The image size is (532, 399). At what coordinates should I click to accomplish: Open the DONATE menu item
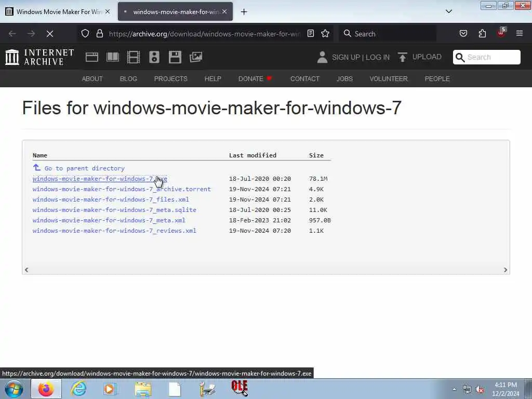[x=255, y=79]
